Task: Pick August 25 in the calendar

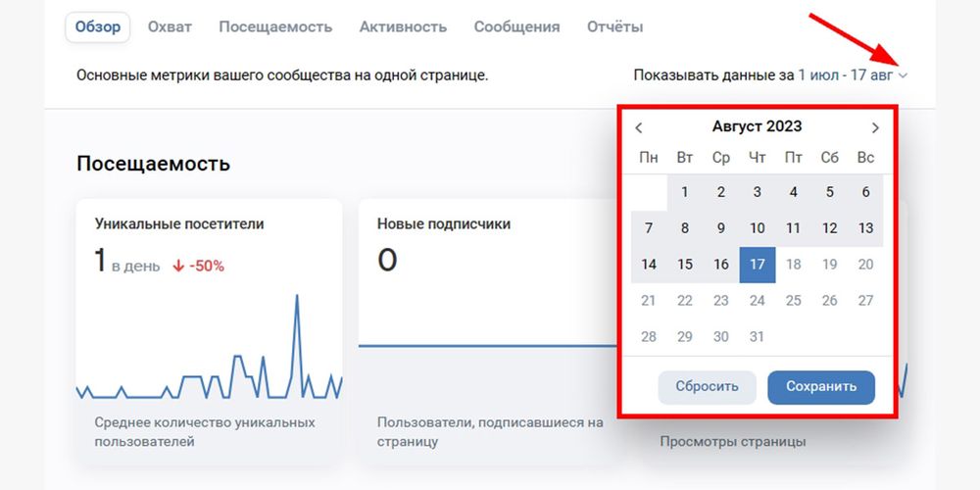Action: tap(794, 300)
